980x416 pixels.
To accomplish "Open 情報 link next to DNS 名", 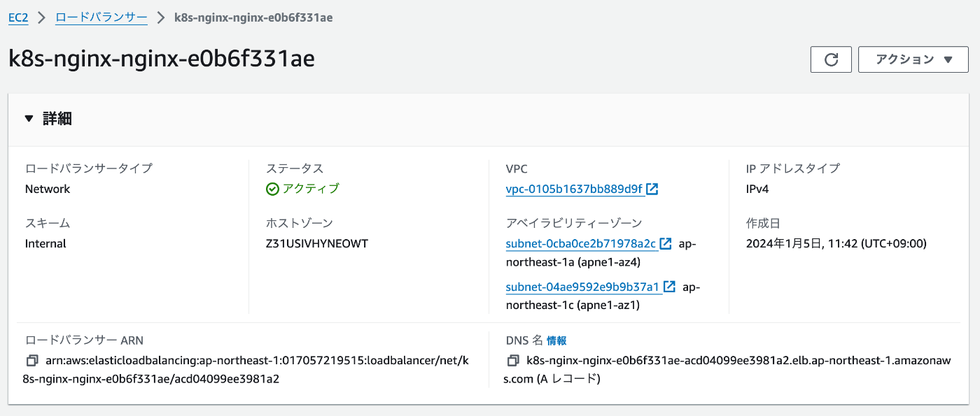I will (x=556, y=341).
